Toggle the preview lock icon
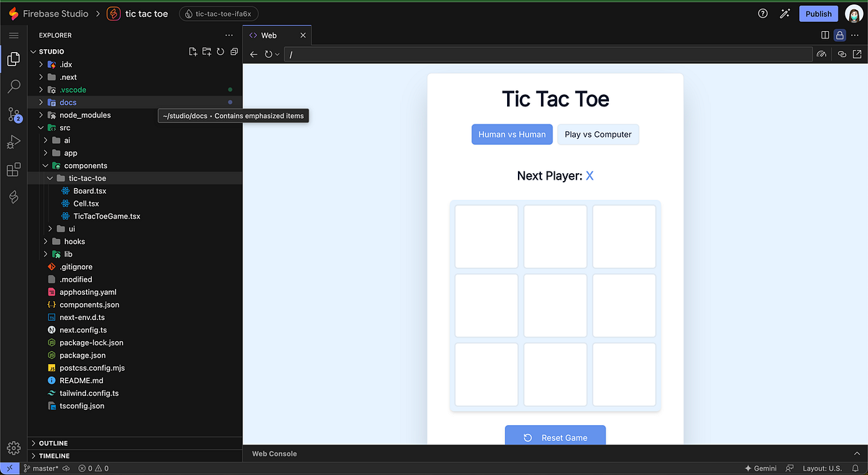 pyautogui.click(x=839, y=35)
